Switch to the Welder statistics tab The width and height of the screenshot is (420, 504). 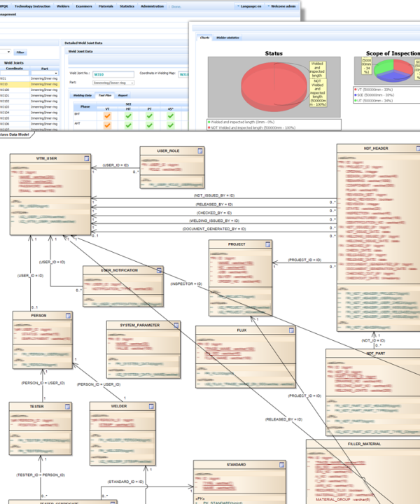tap(228, 38)
